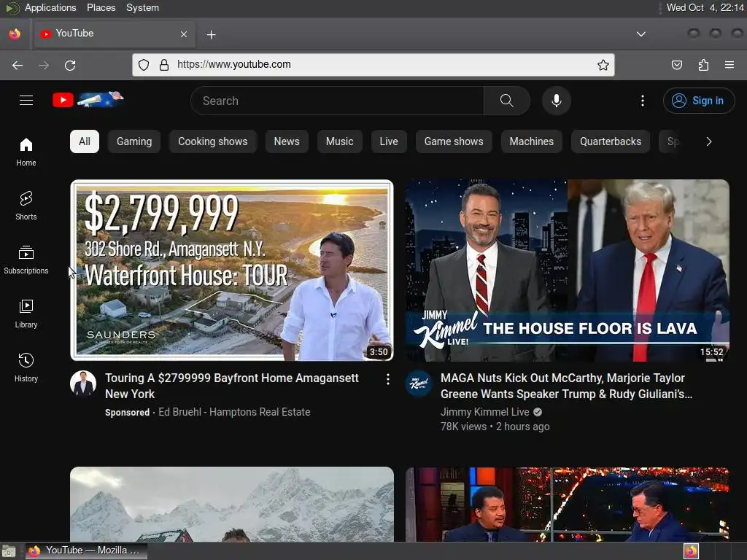Save page to Pocket
The image size is (747, 560).
[x=676, y=65]
